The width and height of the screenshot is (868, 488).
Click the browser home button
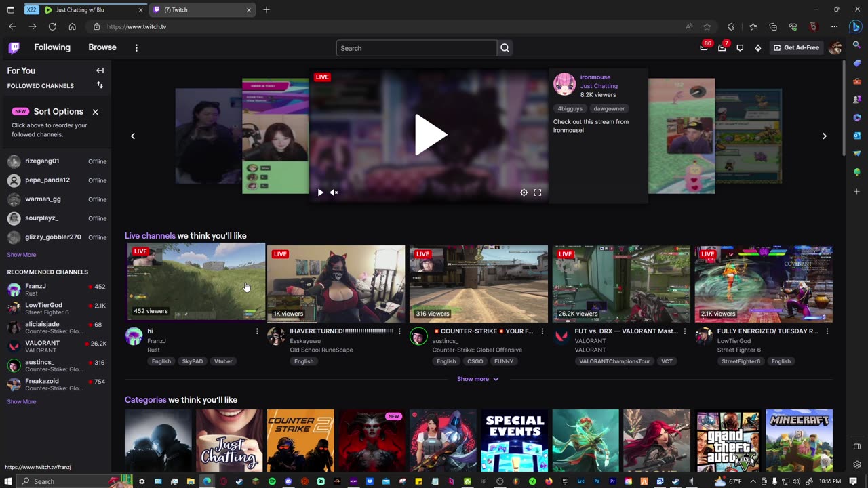[x=72, y=26]
